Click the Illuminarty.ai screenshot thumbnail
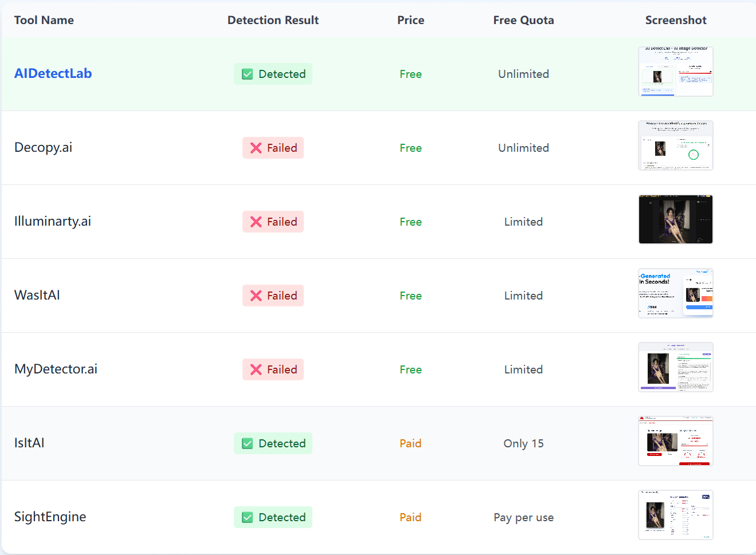756x555 pixels. tap(675, 219)
